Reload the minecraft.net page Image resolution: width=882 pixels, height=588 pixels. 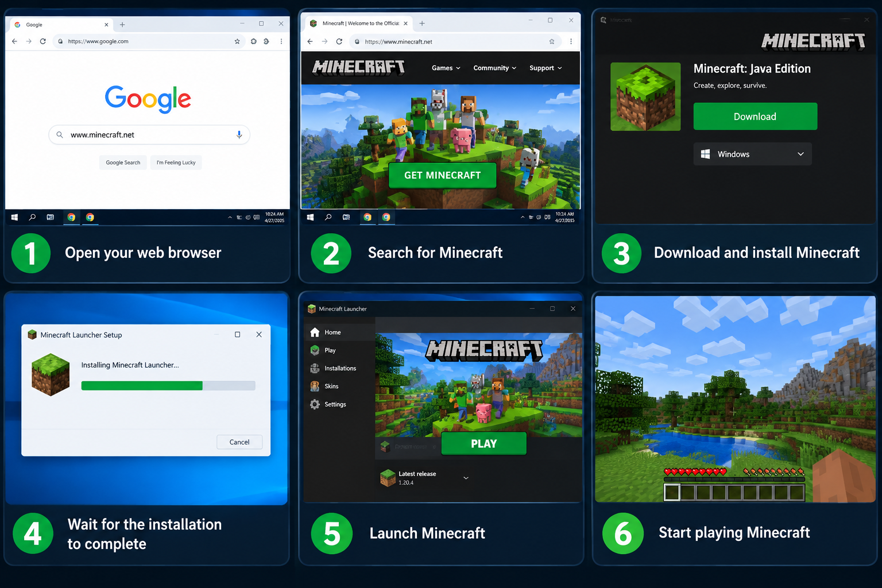tap(339, 41)
